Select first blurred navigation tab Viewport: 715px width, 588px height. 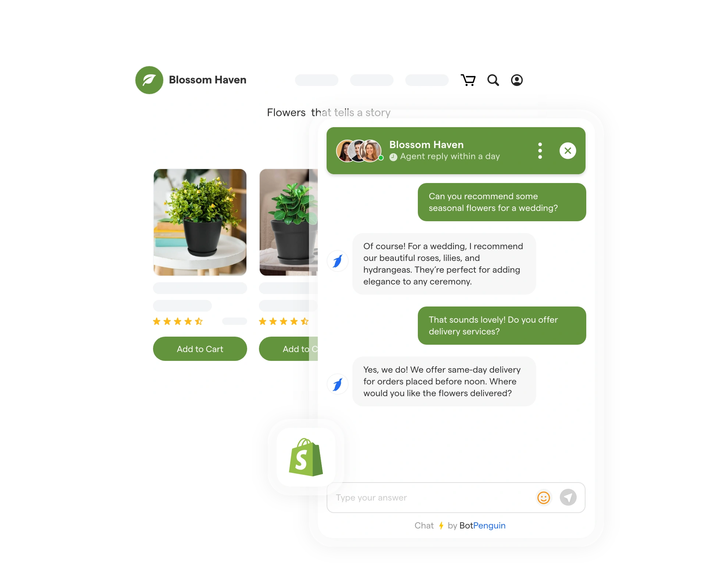(315, 79)
